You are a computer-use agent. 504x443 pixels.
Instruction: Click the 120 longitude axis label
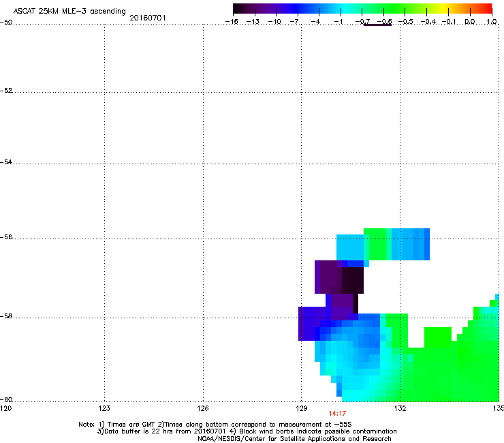5,408
